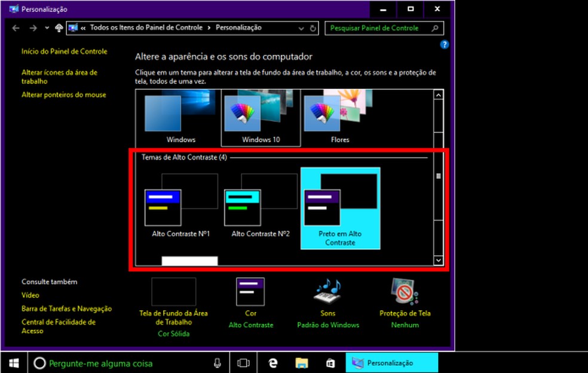Refresh the Control Panel view
Viewport: 588px width, 373px height.
313,28
